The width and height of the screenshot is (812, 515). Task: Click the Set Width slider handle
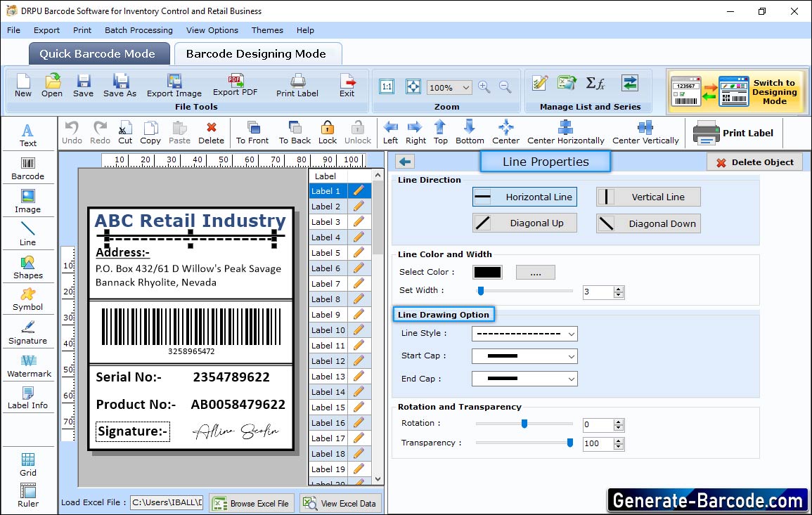tap(481, 291)
